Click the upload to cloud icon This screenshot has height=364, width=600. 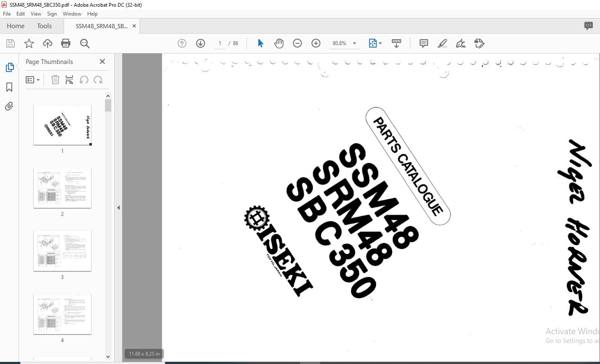[48, 43]
